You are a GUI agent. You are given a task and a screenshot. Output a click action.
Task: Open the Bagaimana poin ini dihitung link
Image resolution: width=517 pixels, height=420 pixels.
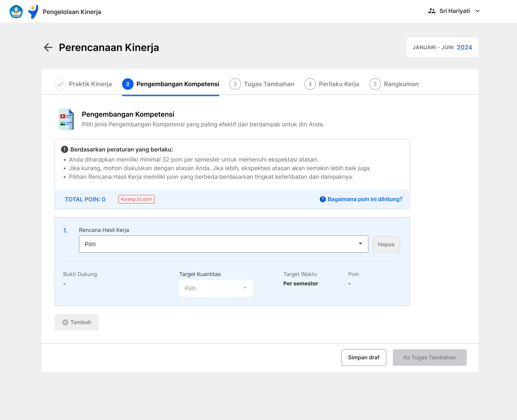[x=365, y=199]
